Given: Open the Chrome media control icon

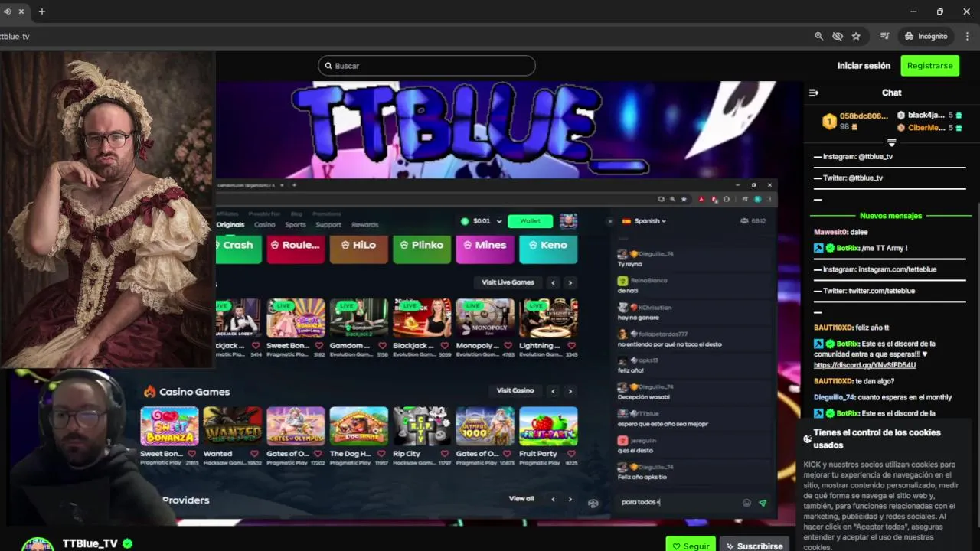Looking at the screenshot, I should pyautogui.click(x=885, y=36).
